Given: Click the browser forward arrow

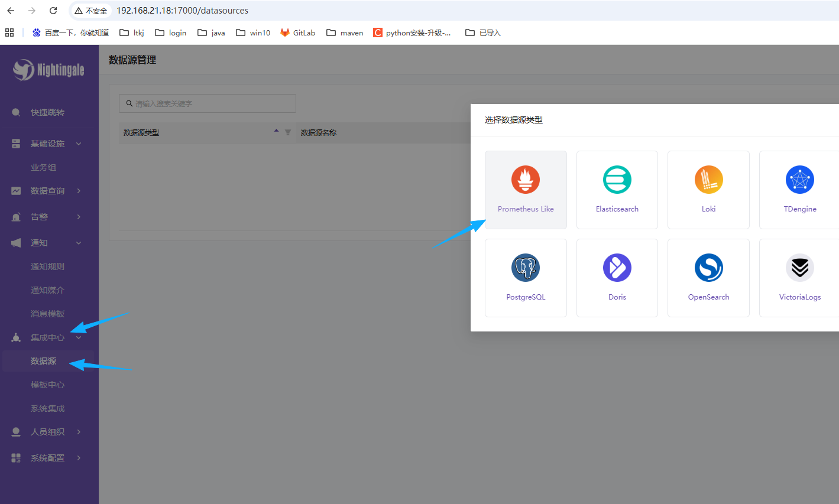Looking at the screenshot, I should [x=32, y=11].
